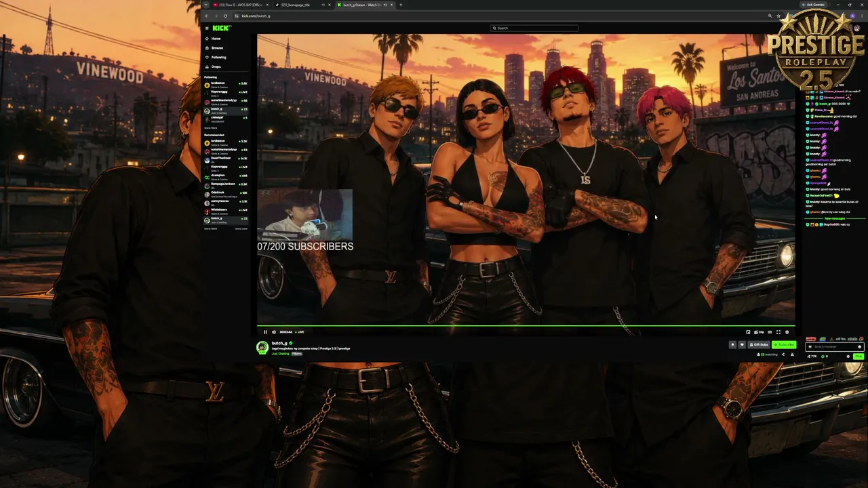Click the Filipino language tag
The width and height of the screenshot is (868, 488).
point(297,354)
